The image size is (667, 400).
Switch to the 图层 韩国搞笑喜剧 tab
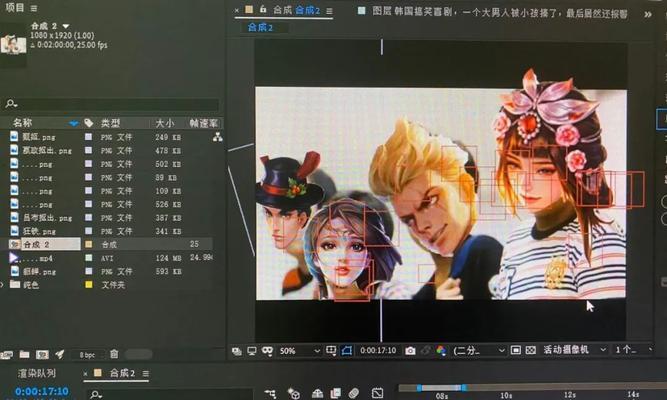pos(500,13)
